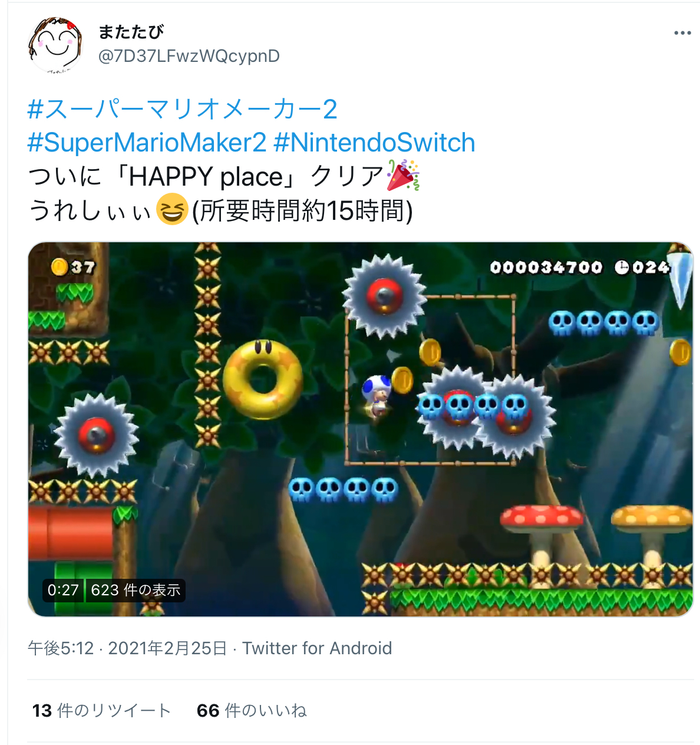This screenshot has height=745, width=700.
Task: Click the blue Toad character in video
Action: pyautogui.click(x=377, y=394)
